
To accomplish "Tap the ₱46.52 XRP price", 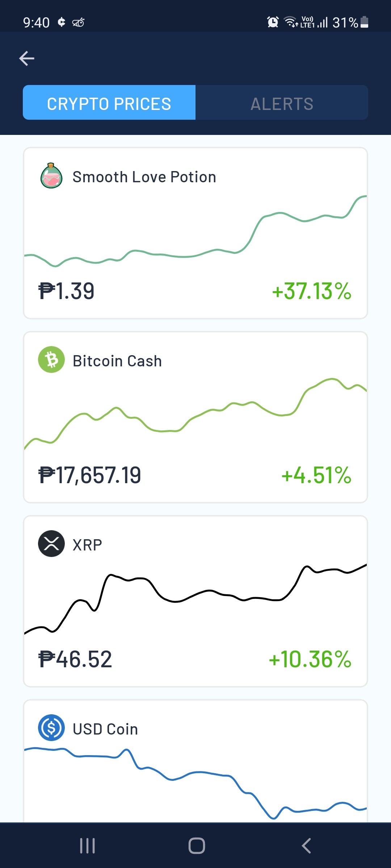I will click(75, 659).
